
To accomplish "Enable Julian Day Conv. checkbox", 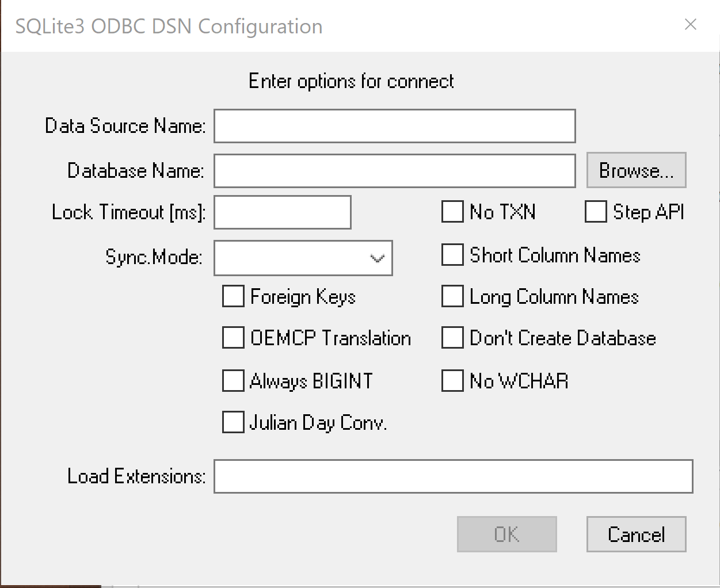I will tap(233, 423).
